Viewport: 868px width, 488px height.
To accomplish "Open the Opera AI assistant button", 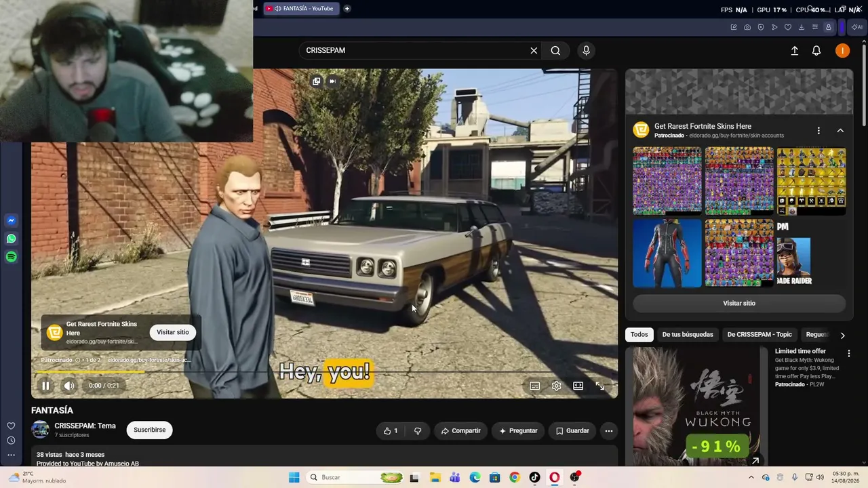I will pos(857,27).
